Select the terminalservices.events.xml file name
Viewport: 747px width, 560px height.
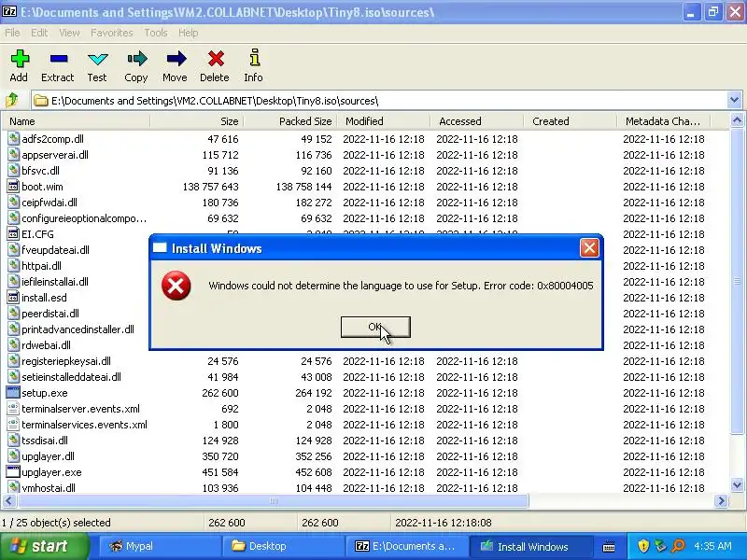(84, 425)
